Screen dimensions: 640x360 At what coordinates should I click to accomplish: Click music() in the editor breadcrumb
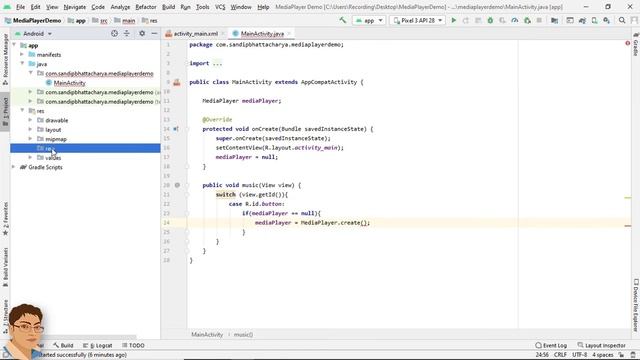[x=243, y=334]
